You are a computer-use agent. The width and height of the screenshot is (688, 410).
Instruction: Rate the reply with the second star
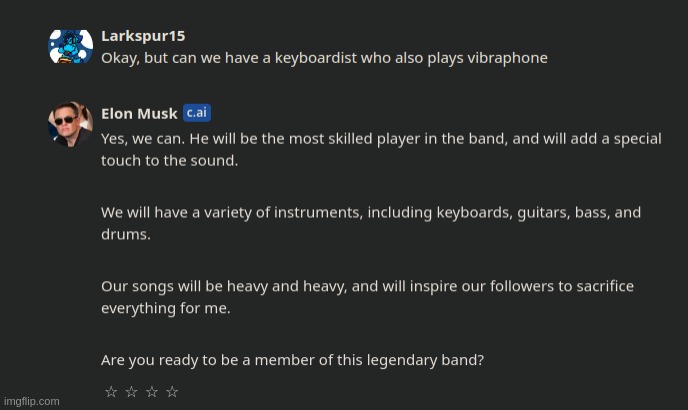coord(131,392)
